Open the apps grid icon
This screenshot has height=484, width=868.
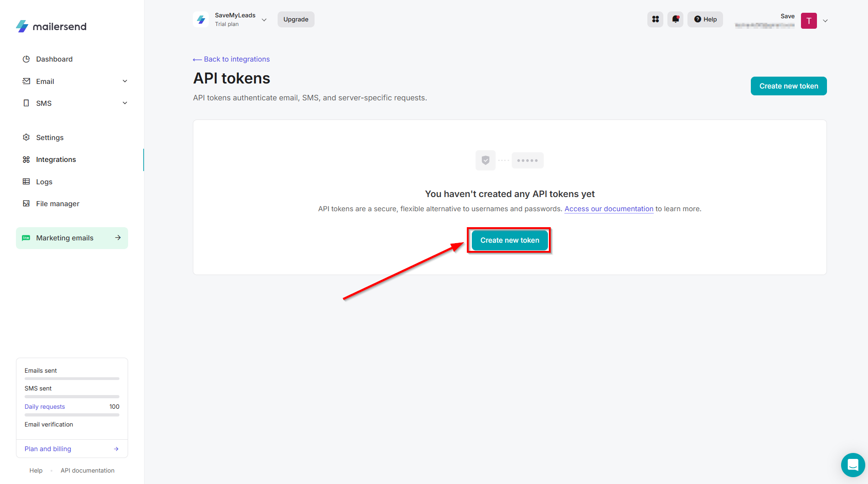655,19
